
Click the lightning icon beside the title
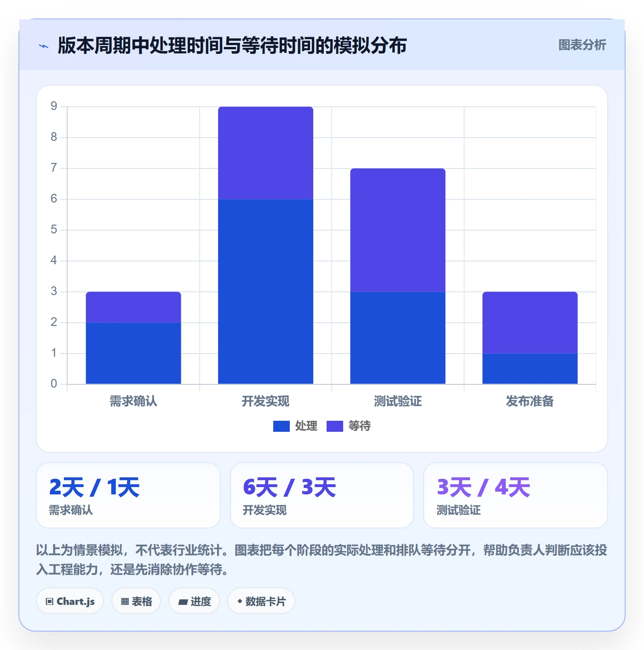(44, 46)
